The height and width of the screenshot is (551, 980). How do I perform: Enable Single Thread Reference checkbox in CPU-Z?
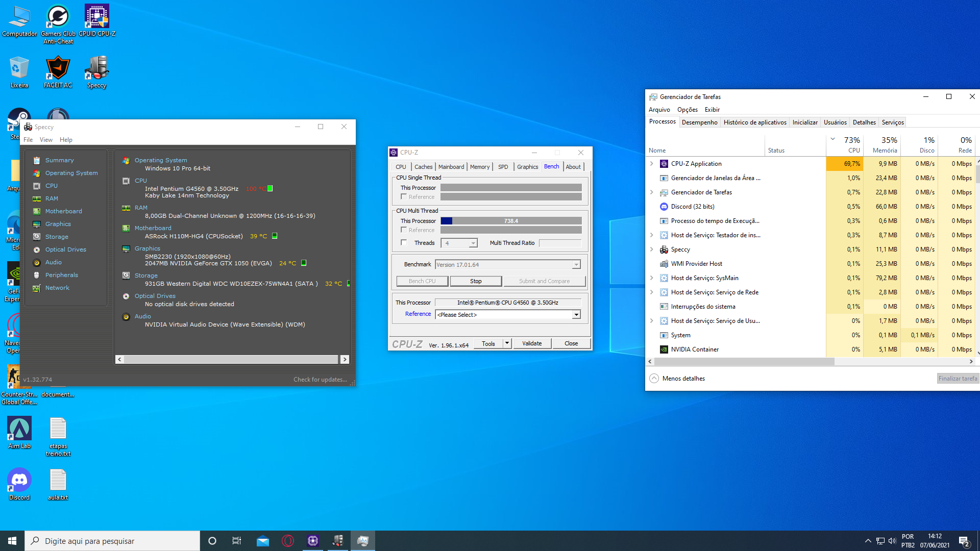coord(404,196)
